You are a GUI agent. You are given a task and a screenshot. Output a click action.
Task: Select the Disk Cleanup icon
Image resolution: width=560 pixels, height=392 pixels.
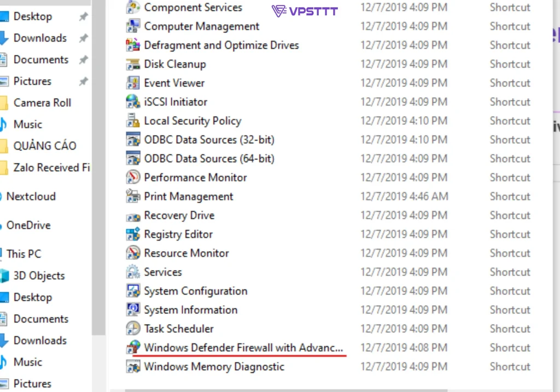(133, 65)
